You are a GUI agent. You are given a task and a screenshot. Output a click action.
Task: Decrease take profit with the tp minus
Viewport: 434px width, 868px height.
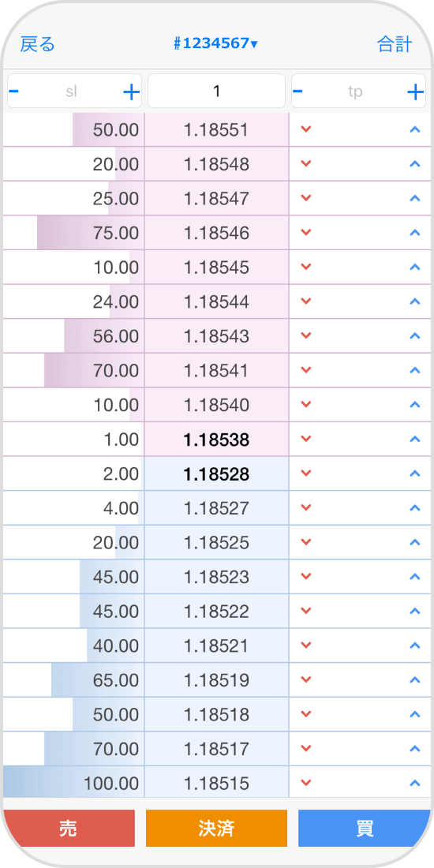point(297,91)
